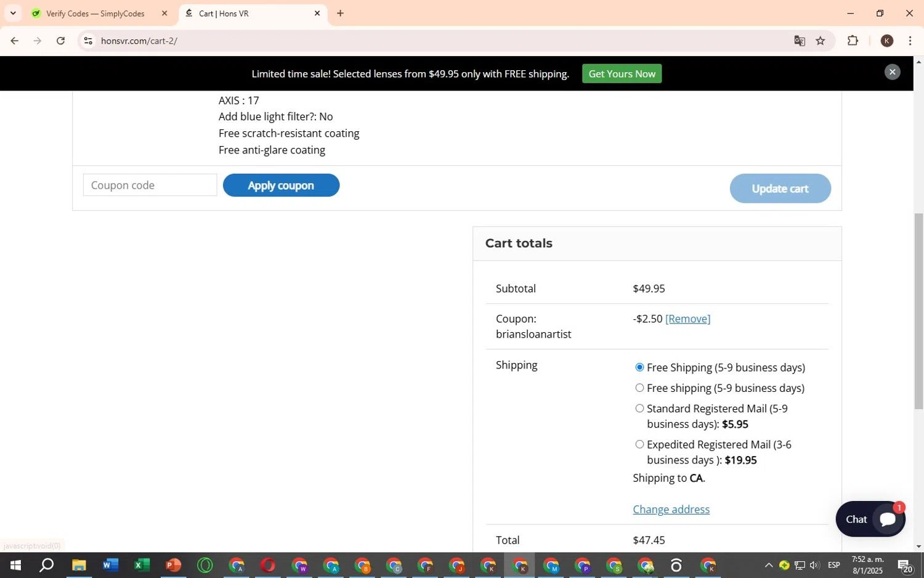Click Free scratch-resistant coating text
This screenshot has width=924, height=578.
289,133
